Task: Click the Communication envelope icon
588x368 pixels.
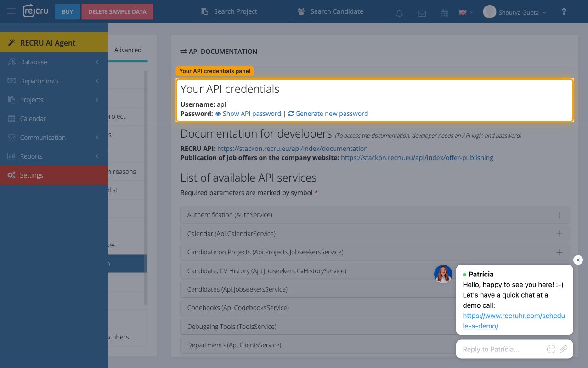Action: pyautogui.click(x=11, y=138)
